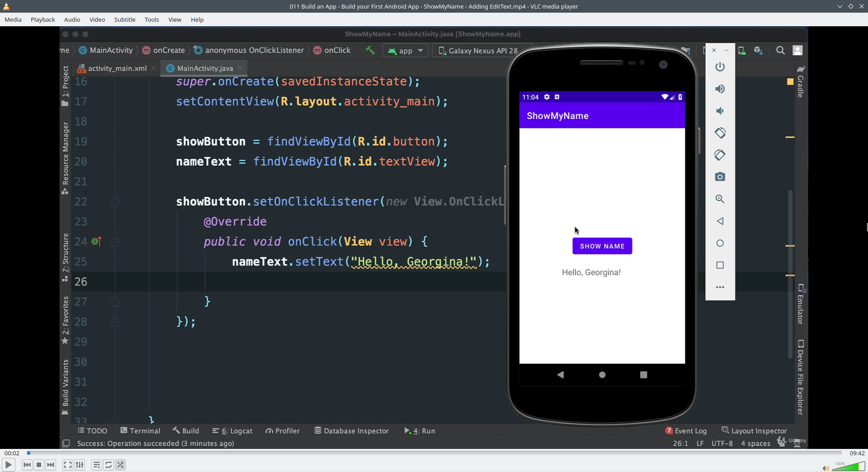Open the Video menu

click(97, 19)
